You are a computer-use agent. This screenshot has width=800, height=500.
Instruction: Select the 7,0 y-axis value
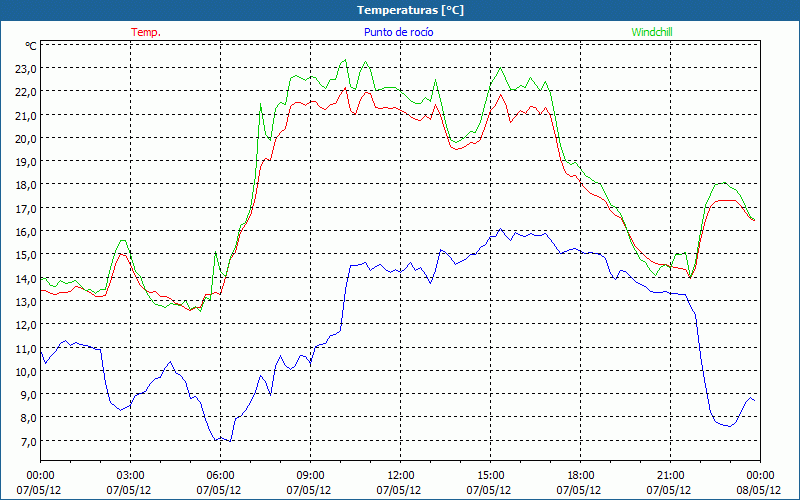click(x=29, y=442)
